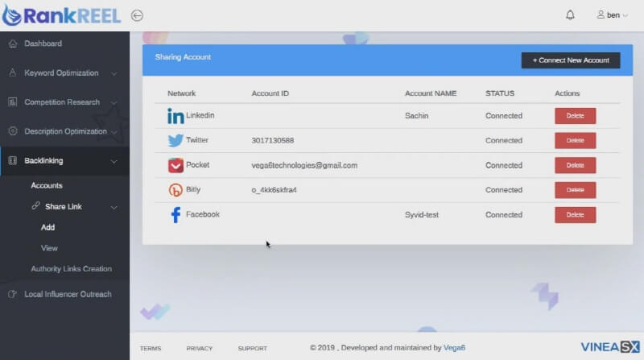Viewport: 644px width, 360px height.
Task: Delete the Facebook account
Action: click(575, 214)
